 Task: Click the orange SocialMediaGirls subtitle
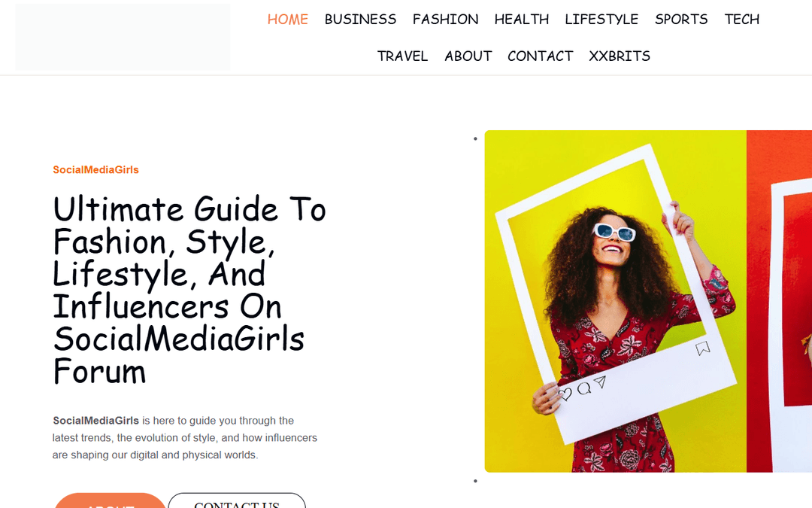pyautogui.click(x=95, y=169)
